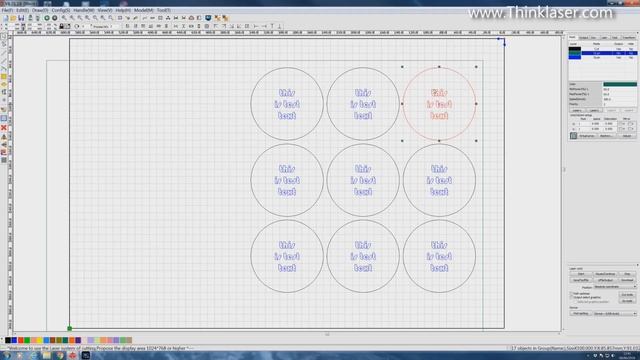The height and width of the screenshot is (360, 640).
Task: Toggle X row mirror V checkbox
Action: [629, 124]
